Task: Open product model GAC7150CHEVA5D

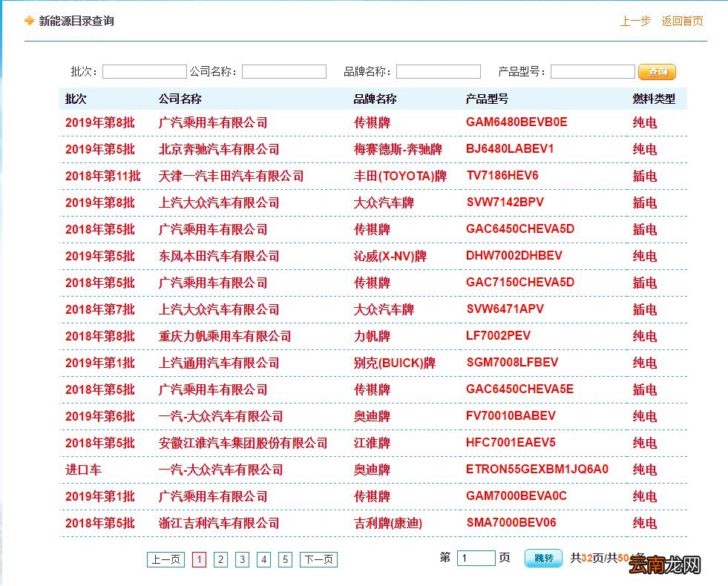Action: 520,282
